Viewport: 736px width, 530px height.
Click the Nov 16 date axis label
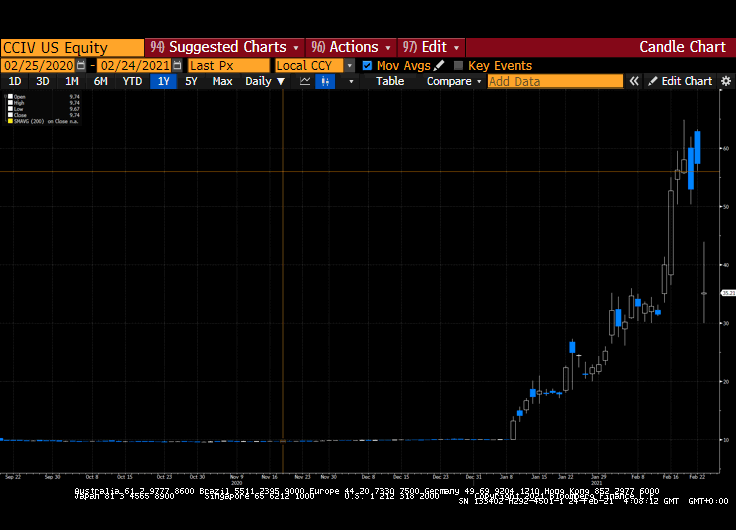(x=269, y=477)
